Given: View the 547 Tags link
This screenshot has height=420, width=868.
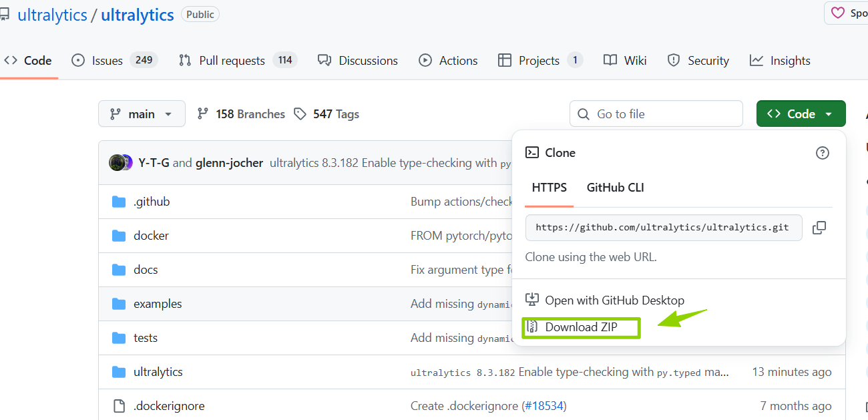Looking at the screenshot, I should pyautogui.click(x=327, y=114).
